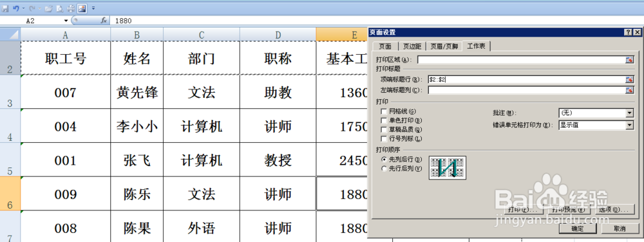Open the Undo history dropdown arrow
Image resolution: width=644 pixels, height=242 pixels.
point(23,8)
